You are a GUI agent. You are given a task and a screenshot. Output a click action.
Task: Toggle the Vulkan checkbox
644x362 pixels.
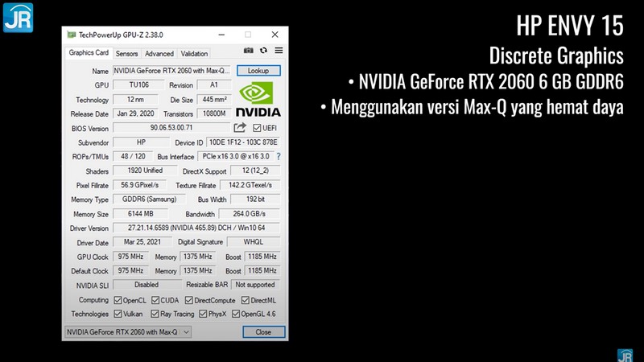pos(118,314)
